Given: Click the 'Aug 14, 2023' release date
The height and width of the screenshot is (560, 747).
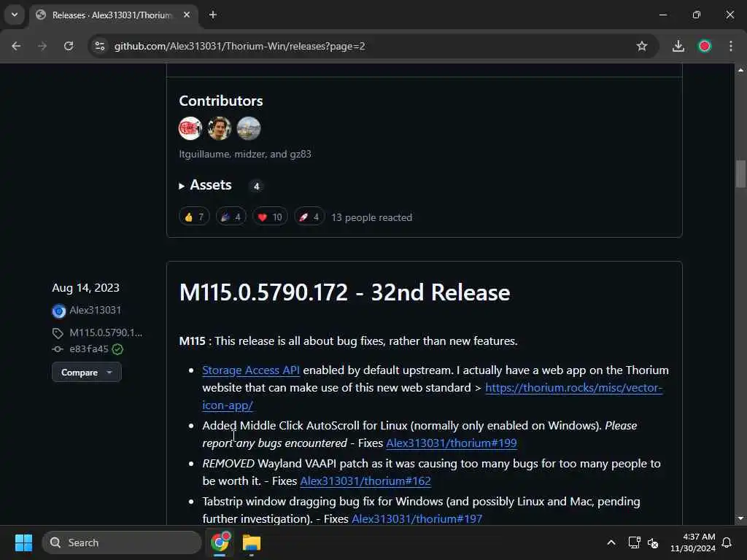Looking at the screenshot, I should (x=86, y=287).
